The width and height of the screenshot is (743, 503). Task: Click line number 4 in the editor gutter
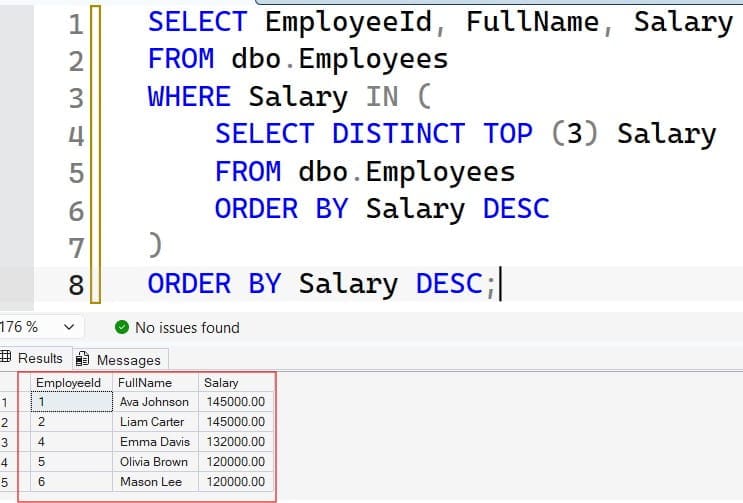[76, 136]
